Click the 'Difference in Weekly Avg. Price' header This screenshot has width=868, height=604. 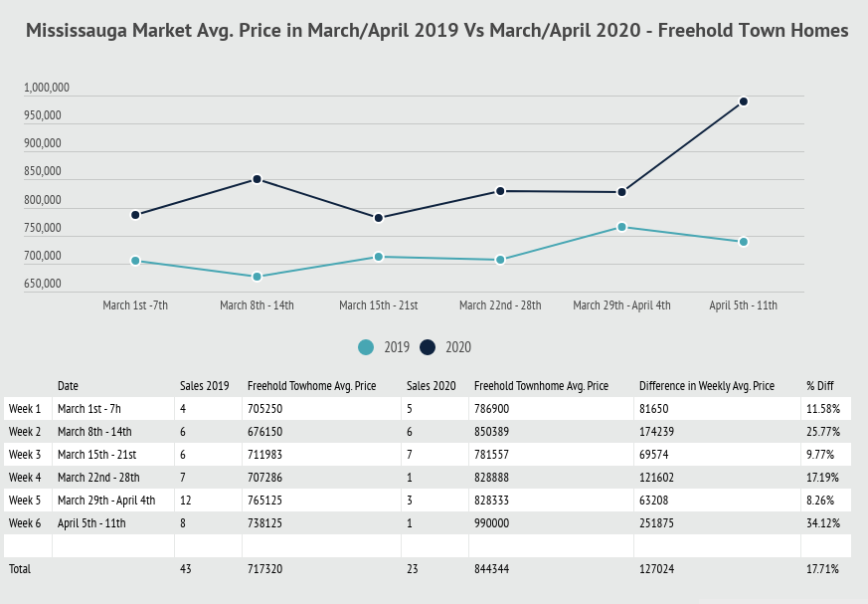click(707, 386)
